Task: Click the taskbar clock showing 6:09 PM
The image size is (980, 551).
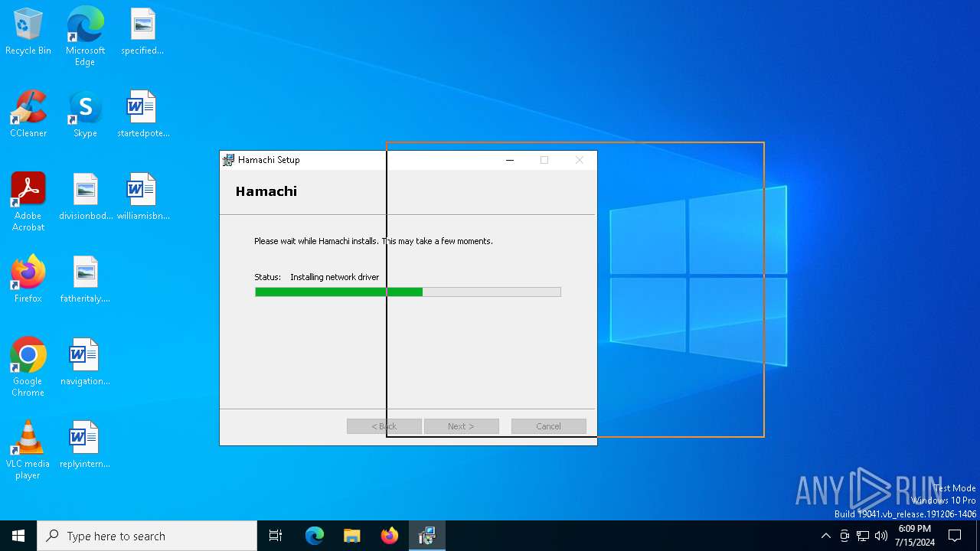Action: 914,536
